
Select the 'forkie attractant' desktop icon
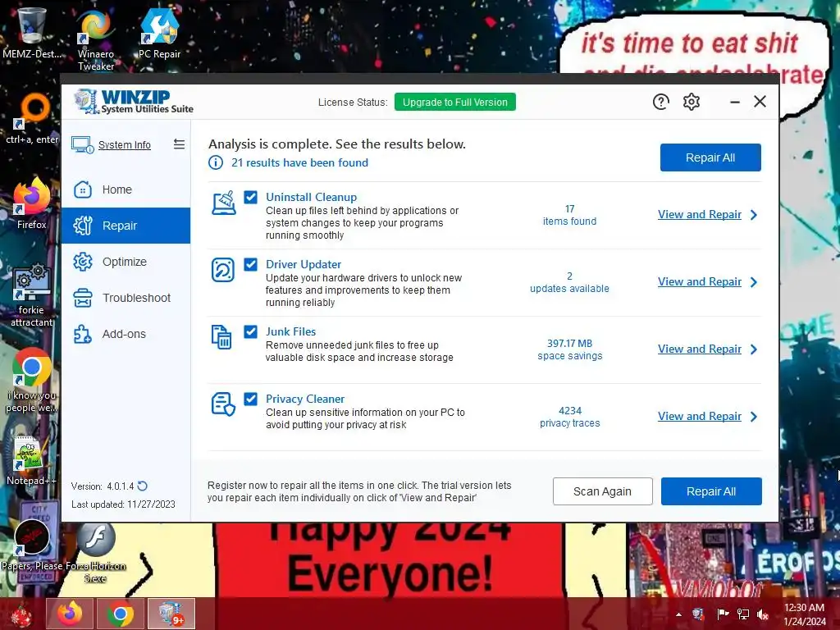coord(32,295)
